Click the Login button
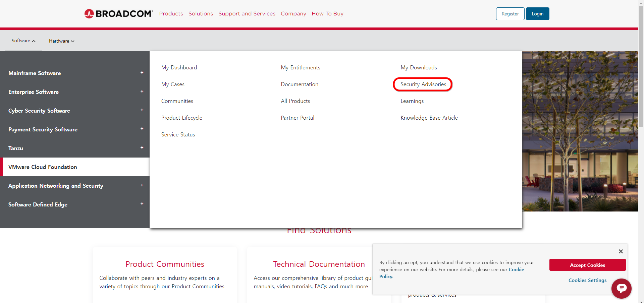This screenshot has width=644, height=303. click(537, 14)
